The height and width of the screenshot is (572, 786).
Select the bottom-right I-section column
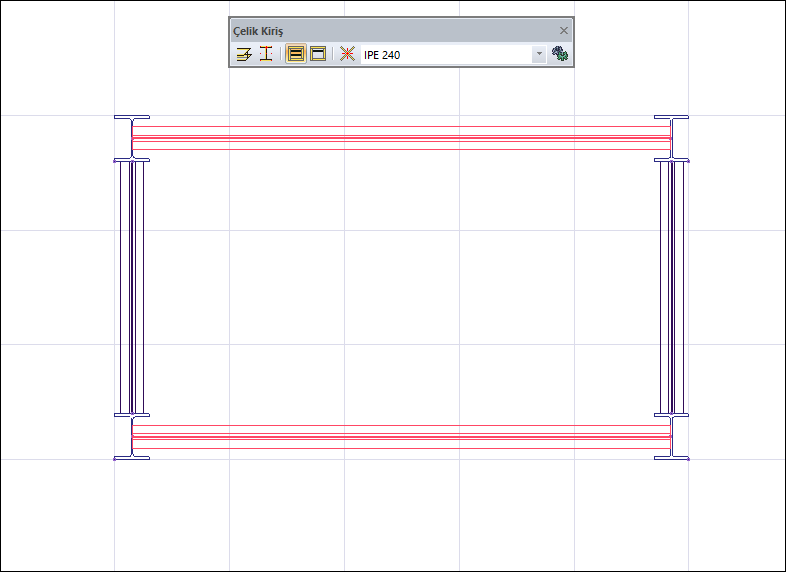pyautogui.click(x=671, y=437)
